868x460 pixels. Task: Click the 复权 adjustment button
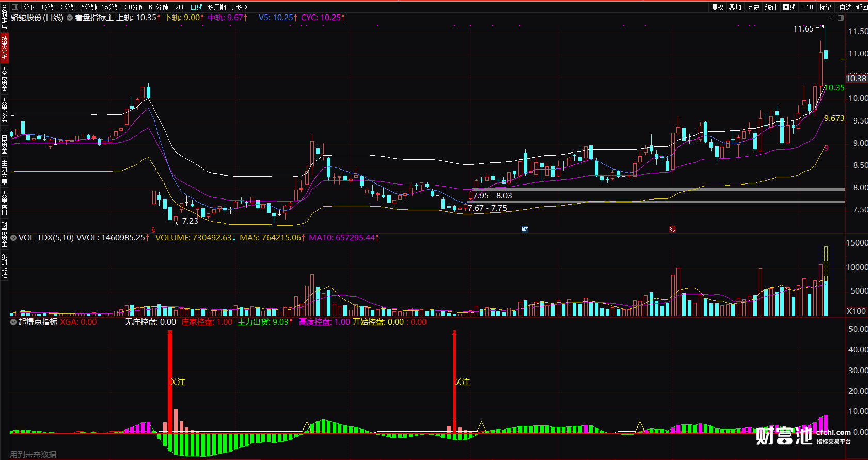[718, 7]
